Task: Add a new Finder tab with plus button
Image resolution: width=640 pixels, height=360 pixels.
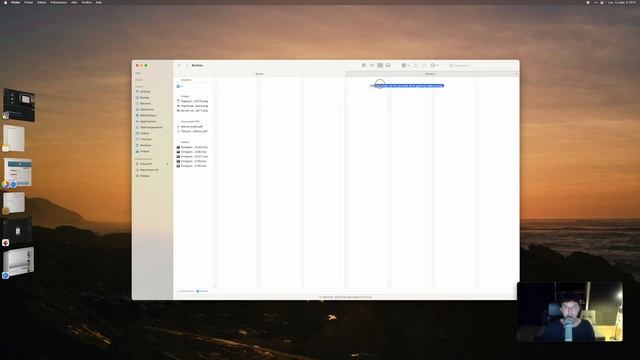Action: point(516,74)
